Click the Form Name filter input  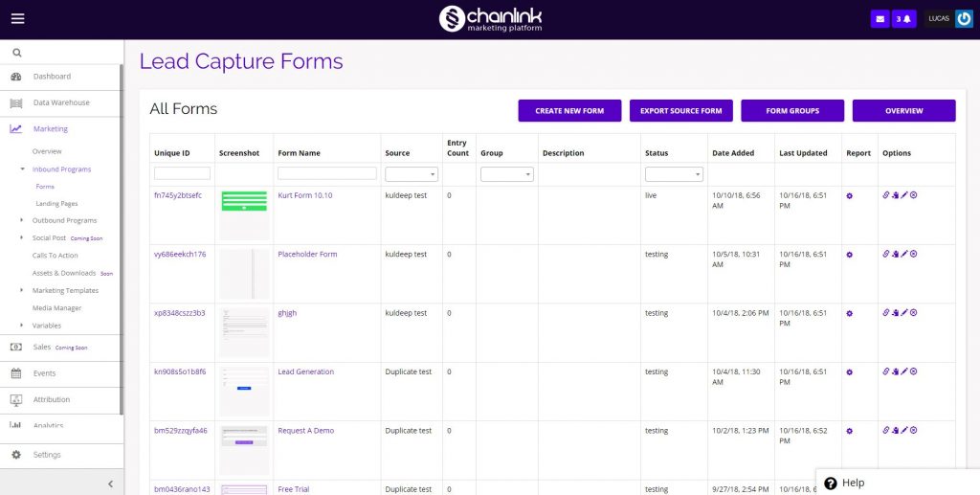point(327,173)
